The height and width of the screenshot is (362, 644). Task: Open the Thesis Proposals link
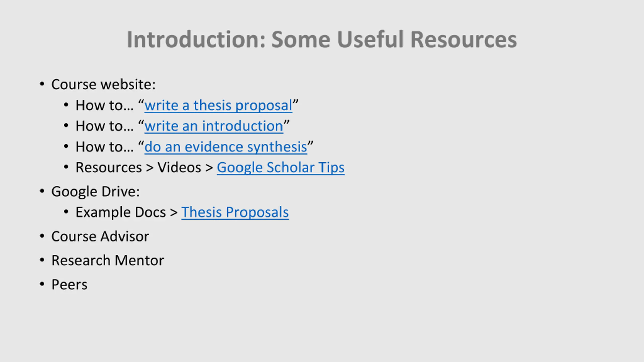235,212
